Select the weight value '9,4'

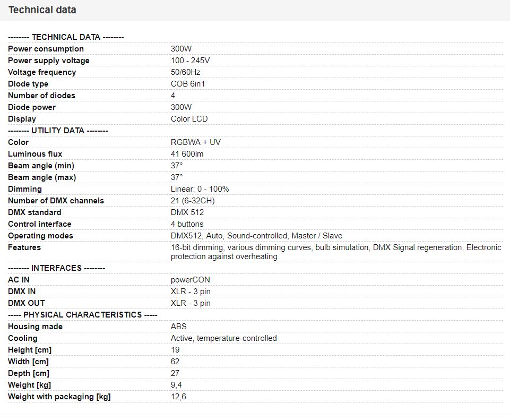point(176,385)
